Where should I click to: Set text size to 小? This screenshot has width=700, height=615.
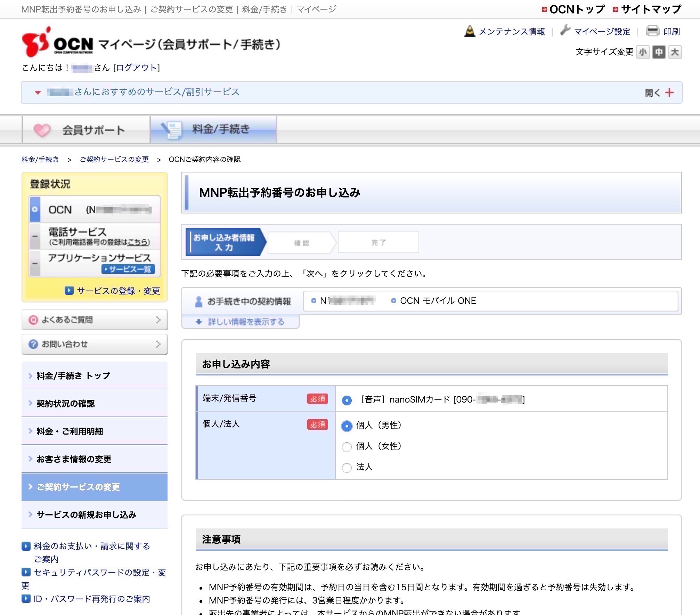click(x=643, y=52)
